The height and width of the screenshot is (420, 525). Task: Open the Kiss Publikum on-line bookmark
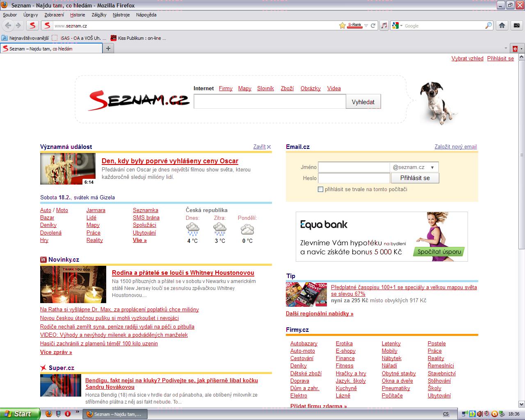tap(138, 38)
